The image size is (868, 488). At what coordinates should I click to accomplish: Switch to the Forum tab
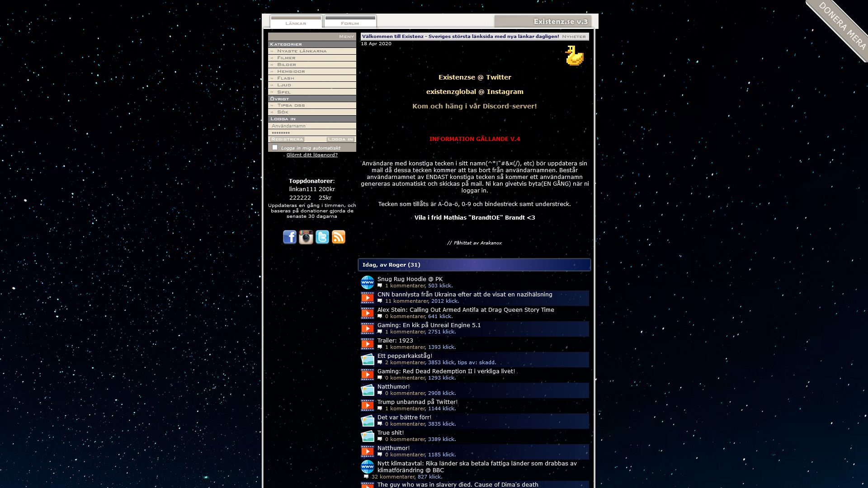(x=349, y=22)
